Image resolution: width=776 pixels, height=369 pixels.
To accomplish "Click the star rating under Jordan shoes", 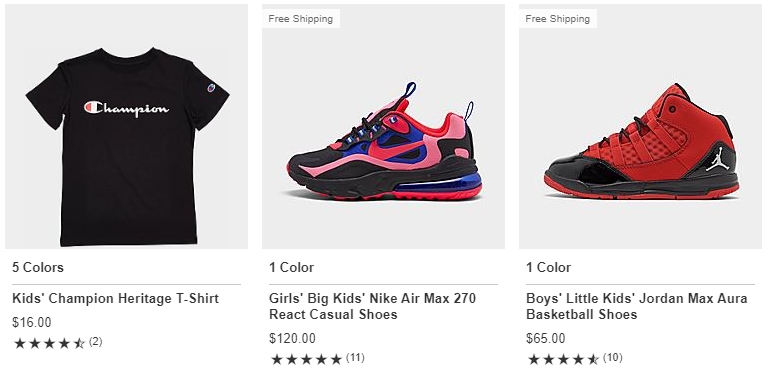I will 563,359.
